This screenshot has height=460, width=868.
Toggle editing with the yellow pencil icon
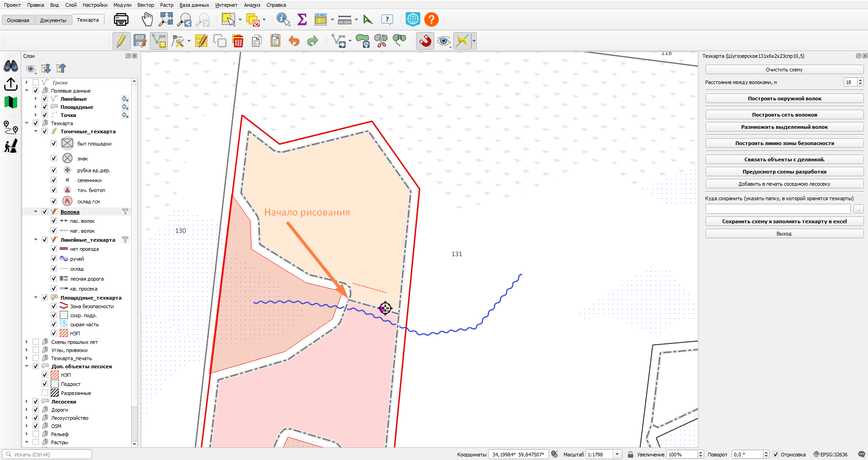click(121, 41)
